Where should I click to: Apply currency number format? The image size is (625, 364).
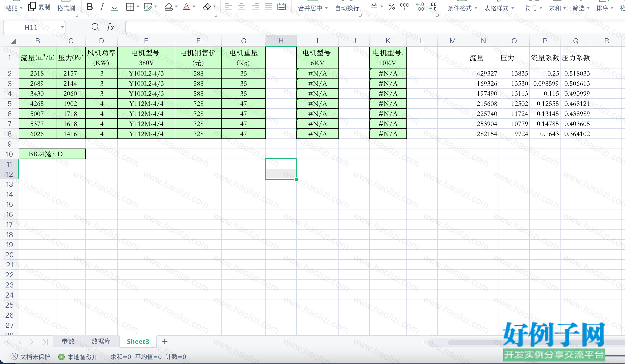coord(374,7)
